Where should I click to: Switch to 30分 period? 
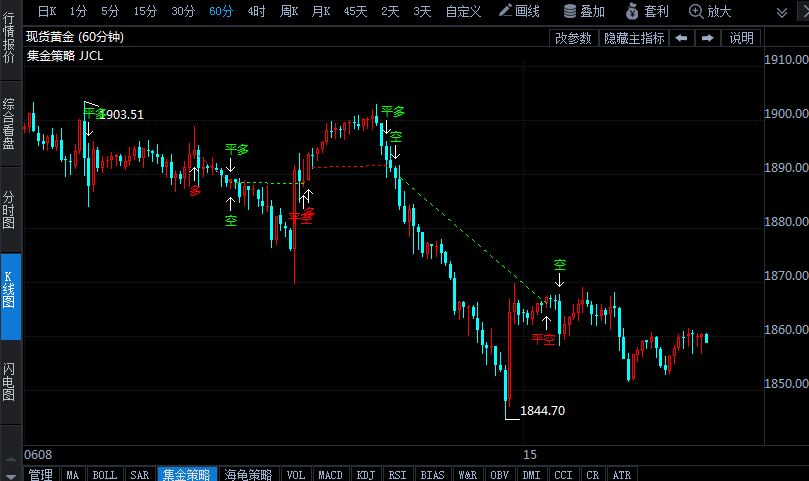(x=183, y=11)
